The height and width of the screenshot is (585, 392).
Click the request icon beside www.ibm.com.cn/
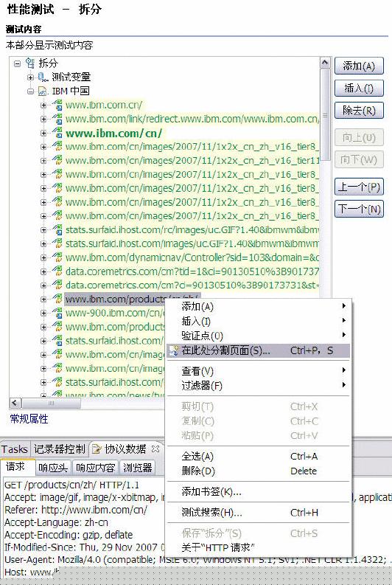point(57,105)
